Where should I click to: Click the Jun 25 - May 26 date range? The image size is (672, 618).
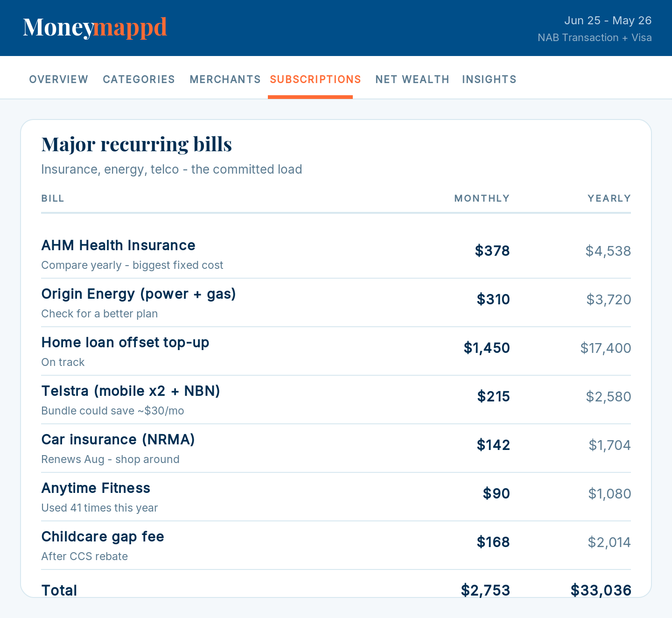tap(608, 21)
